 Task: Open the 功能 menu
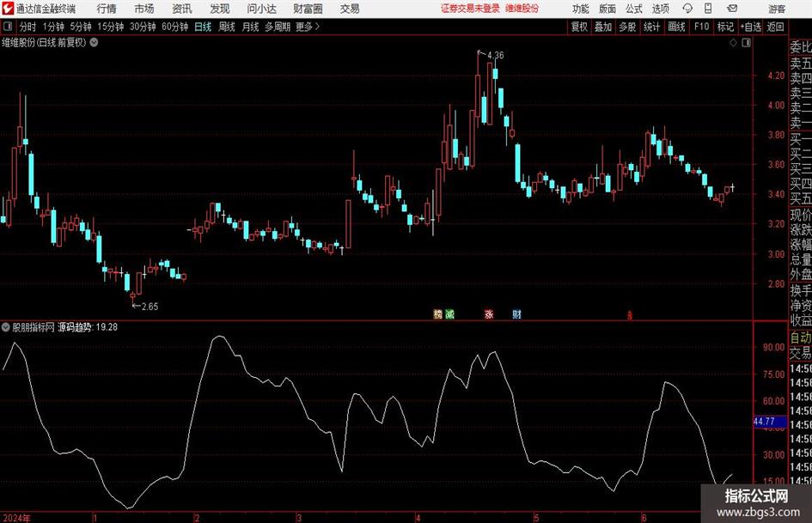tap(581, 9)
